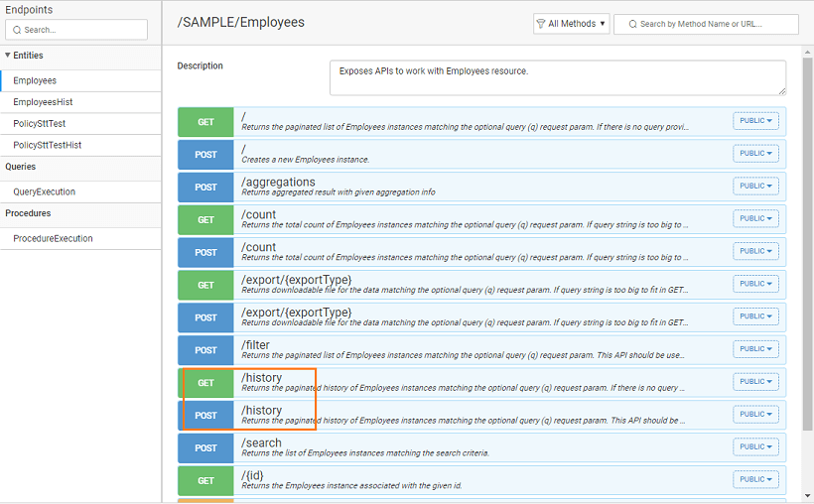Viewport: 814px width, 504px height.
Task: Open the All Methods filter dropdown
Action: pos(572,24)
